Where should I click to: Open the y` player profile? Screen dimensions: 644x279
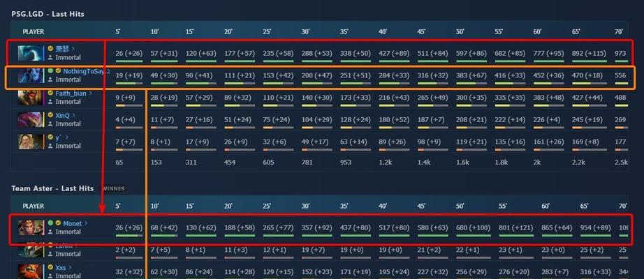(x=58, y=137)
